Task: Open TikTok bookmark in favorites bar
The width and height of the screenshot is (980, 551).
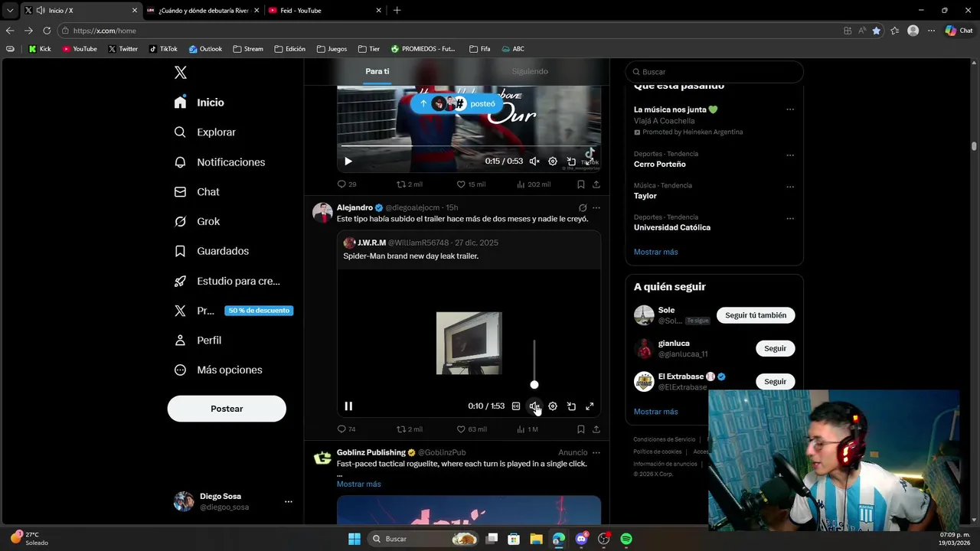Action: click(x=163, y=49)
